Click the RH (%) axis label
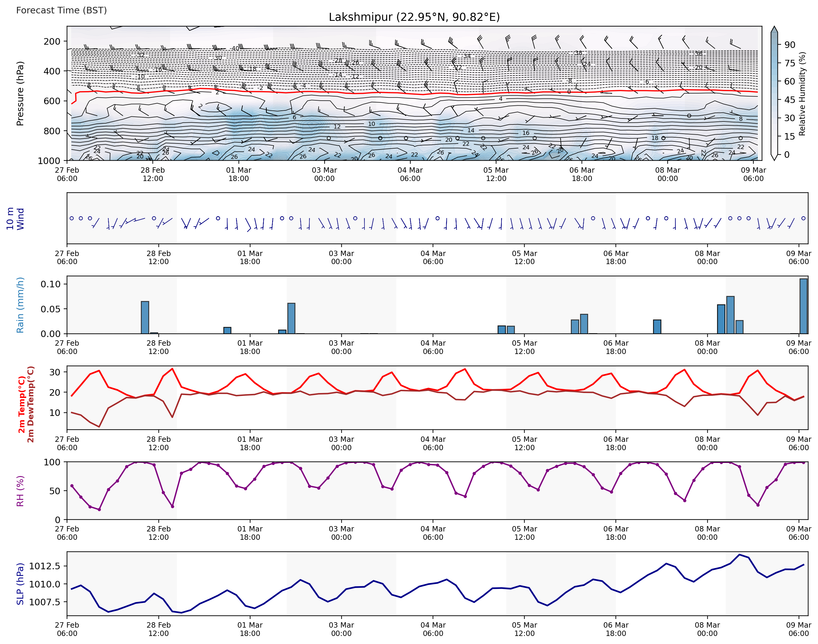This screenshot has width=818, height=644. tap(20, 491)
